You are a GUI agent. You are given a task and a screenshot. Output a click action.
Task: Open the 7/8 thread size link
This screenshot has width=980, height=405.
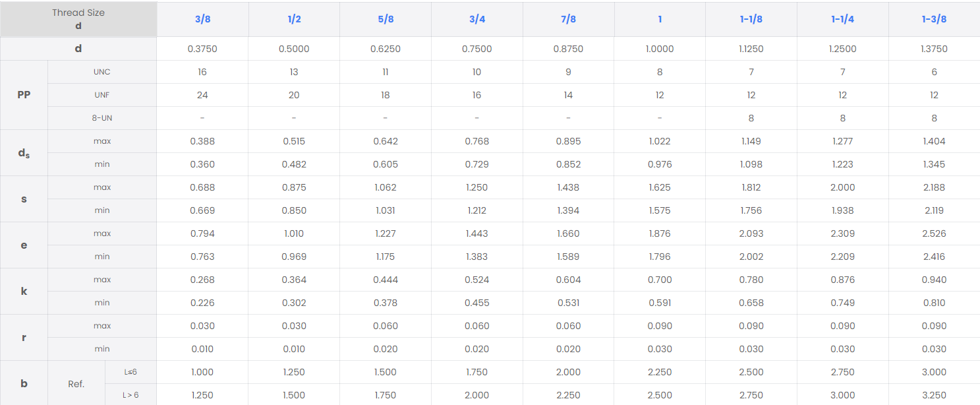click(568, 19)
